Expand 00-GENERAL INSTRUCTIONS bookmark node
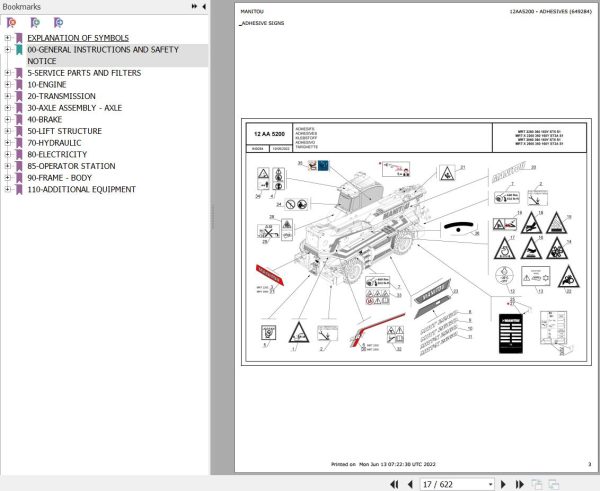 tap(7, 49)
